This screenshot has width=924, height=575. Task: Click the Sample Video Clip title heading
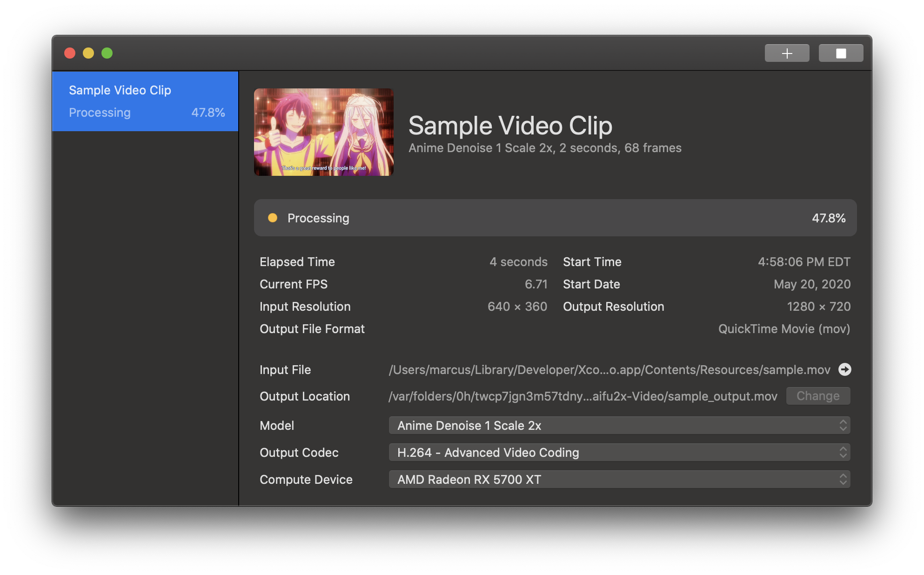[x=510, y=126]
